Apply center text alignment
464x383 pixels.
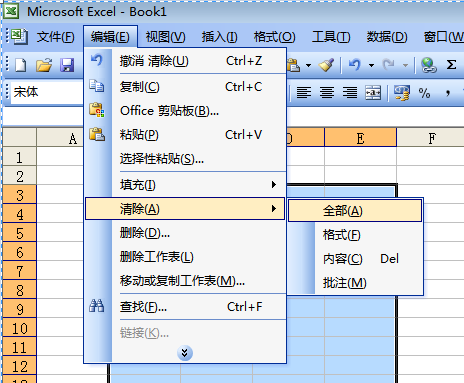[327, 93]
